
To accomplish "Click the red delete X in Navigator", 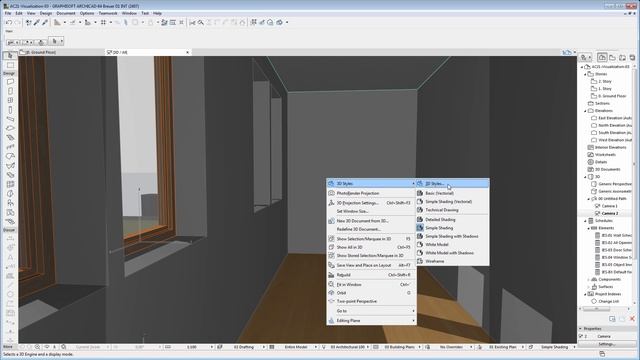I will click(632, 319).
